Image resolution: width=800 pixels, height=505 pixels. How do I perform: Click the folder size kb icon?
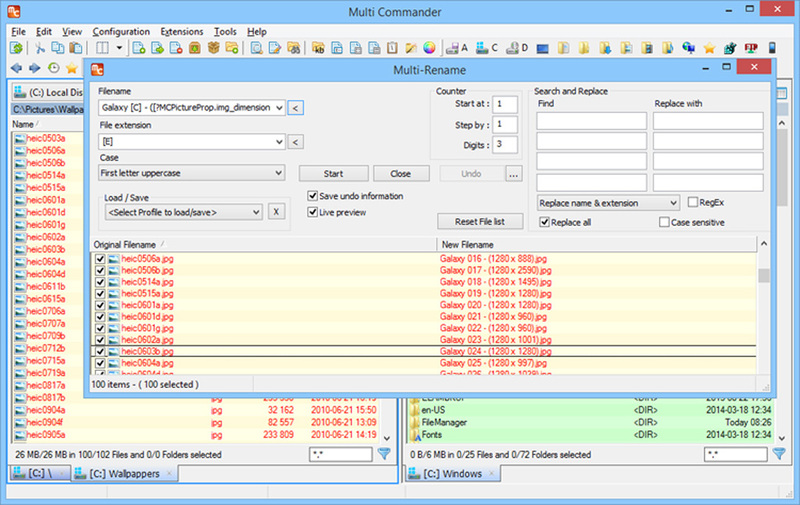[x=318, y=48]
